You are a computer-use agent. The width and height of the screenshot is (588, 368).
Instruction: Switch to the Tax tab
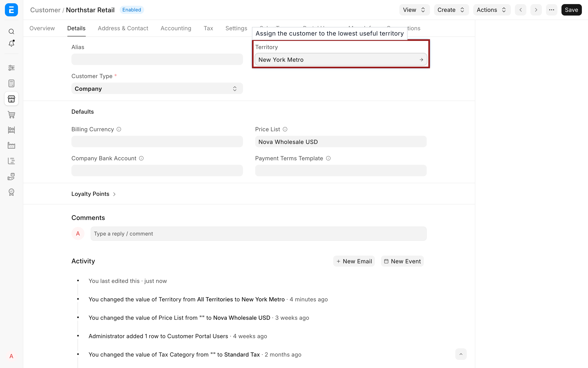pyautogui.click(x=208, y=28)
